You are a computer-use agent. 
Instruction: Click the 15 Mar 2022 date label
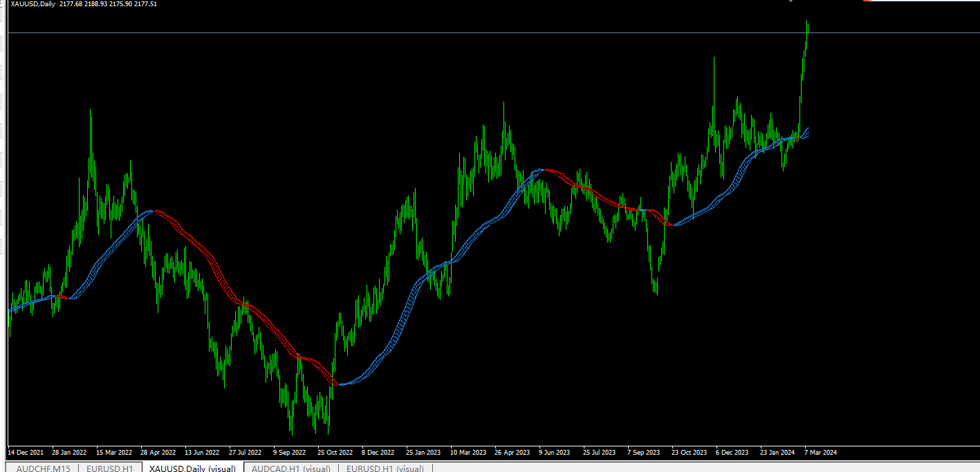pyautogui.click(x=114, y=453)
